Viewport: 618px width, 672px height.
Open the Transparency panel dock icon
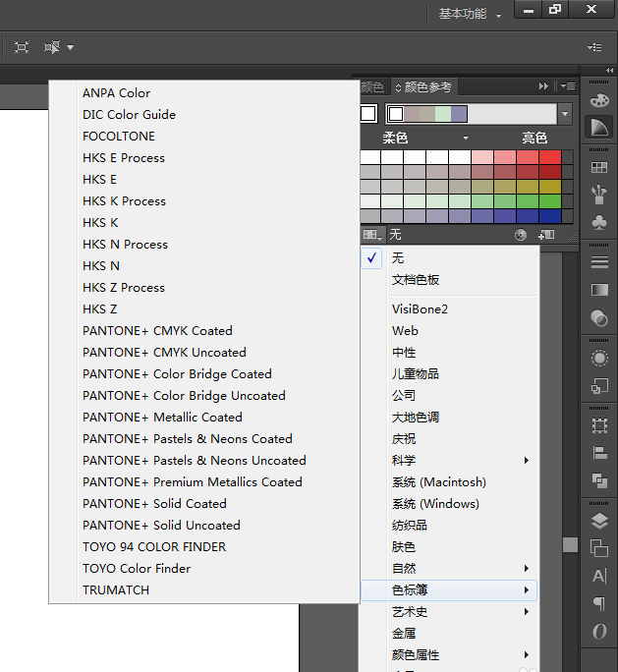pos(599,318)
